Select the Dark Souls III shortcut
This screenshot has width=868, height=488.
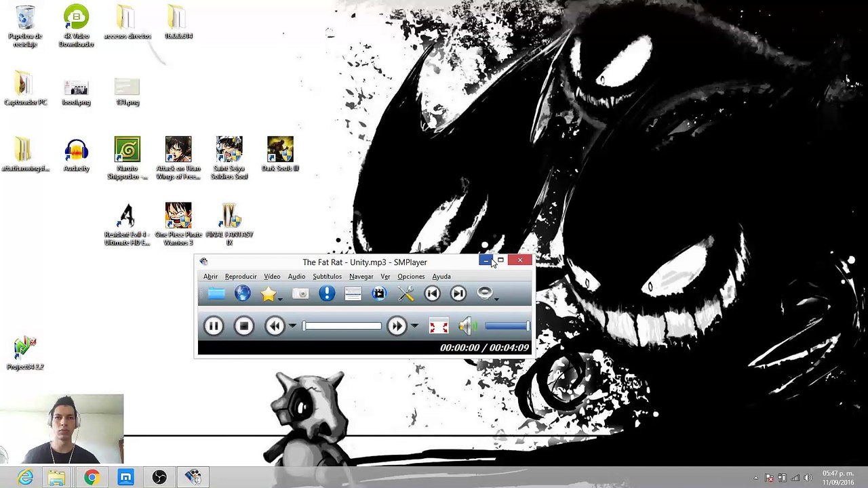coord(280,155)
